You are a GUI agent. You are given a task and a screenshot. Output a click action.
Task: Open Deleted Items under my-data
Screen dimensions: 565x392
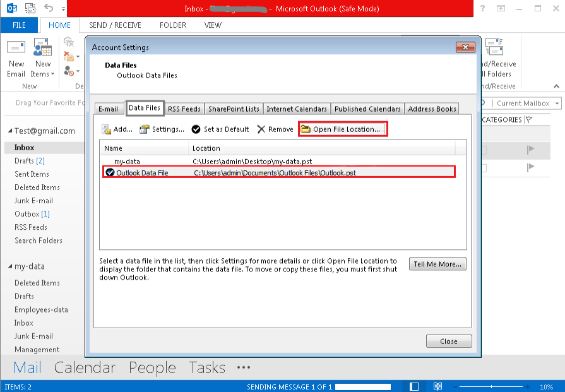[x=37, y=283]
